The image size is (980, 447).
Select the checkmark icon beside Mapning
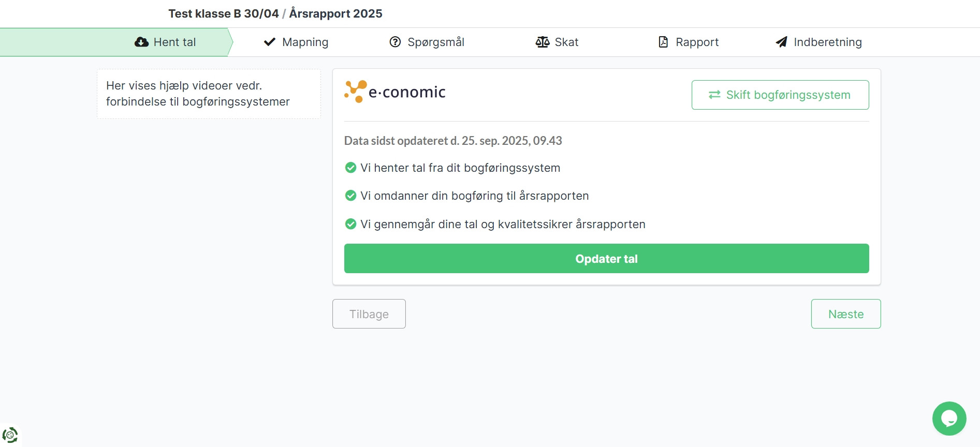[269, 41]
